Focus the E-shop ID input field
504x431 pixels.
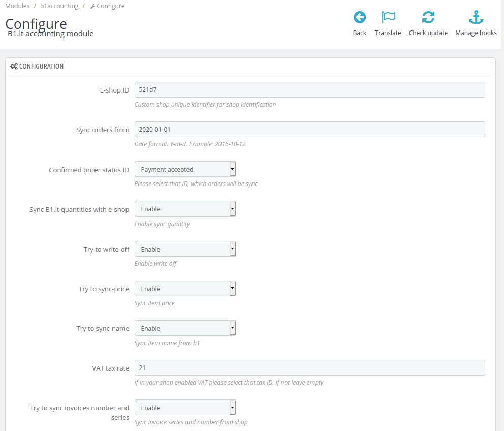pyautogui.click(x=309, y=90)
